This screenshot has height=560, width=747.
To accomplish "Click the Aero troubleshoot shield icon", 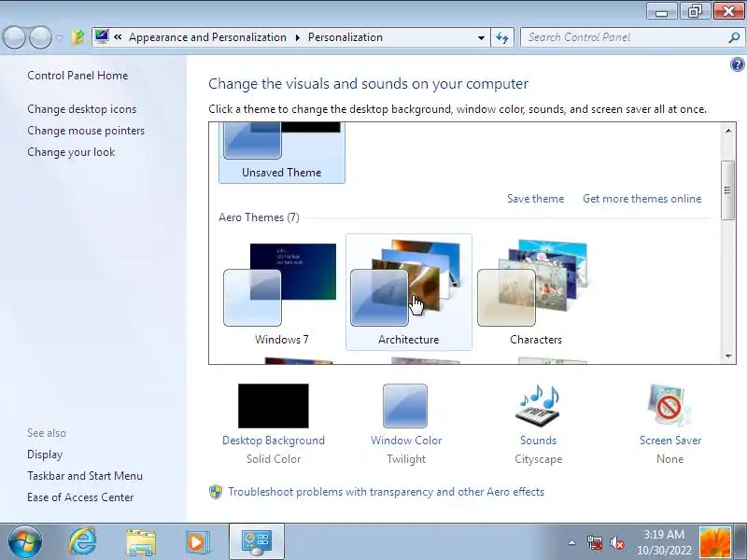I will (x=216, y=492).
